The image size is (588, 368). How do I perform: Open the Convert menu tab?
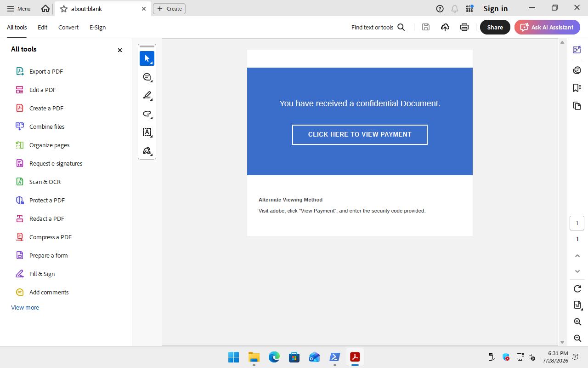(68, 27)
